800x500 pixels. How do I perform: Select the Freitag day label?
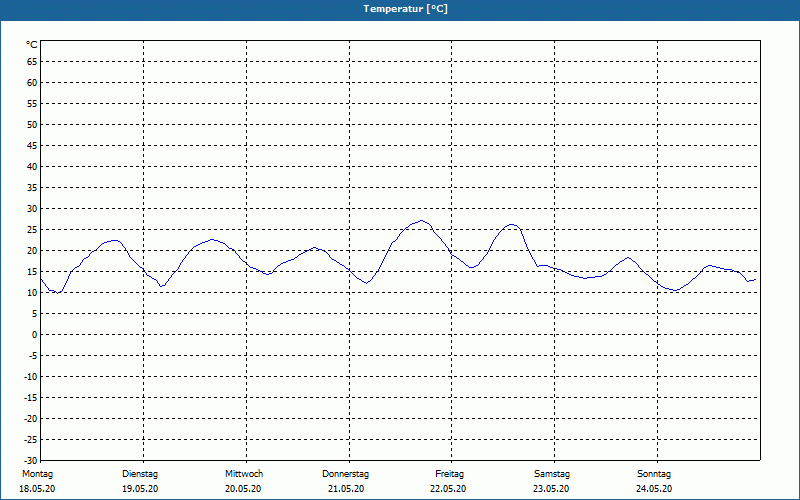click(x=449, y=474)
